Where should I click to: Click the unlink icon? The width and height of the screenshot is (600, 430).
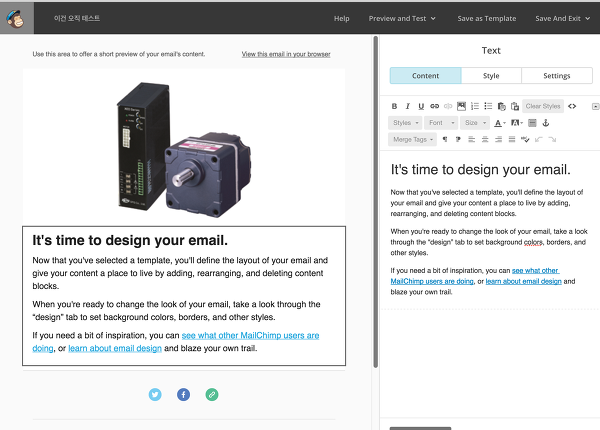pyautogui.click(x=448, y=106)
